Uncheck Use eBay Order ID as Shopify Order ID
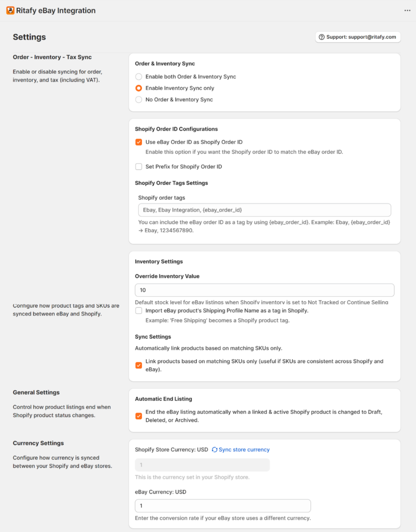This screenshot has height=532, width=416. pyautogui.click(x=139, y=142)
